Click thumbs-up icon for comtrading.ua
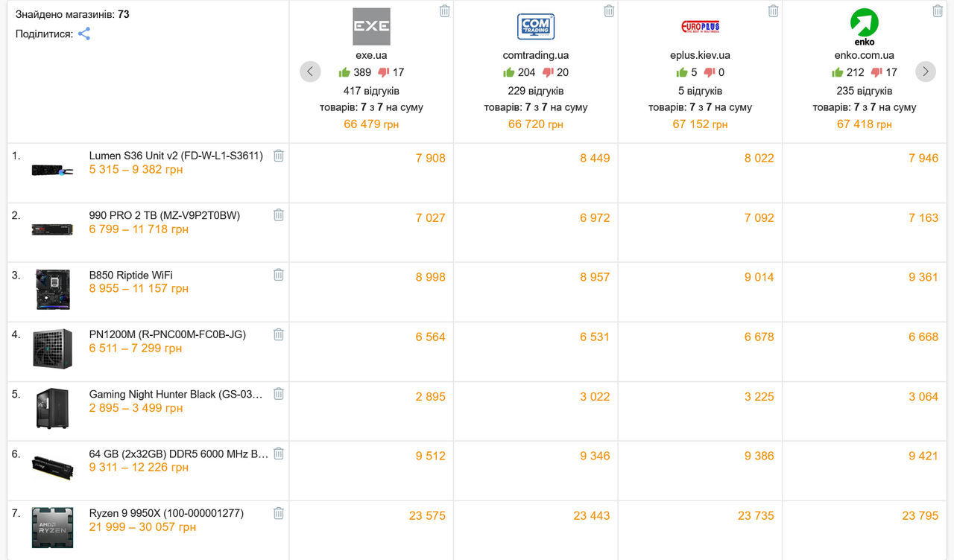 [x=509, y=72]
